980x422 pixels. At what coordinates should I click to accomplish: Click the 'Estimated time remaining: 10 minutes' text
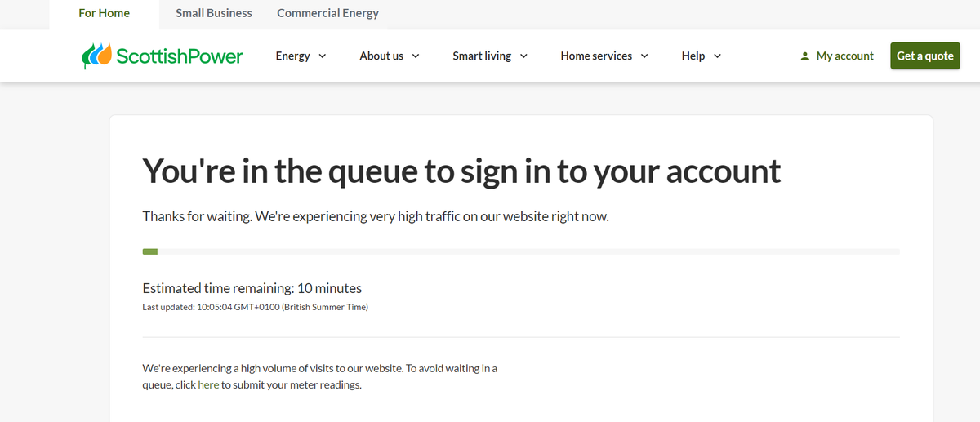tap(252, 288)
